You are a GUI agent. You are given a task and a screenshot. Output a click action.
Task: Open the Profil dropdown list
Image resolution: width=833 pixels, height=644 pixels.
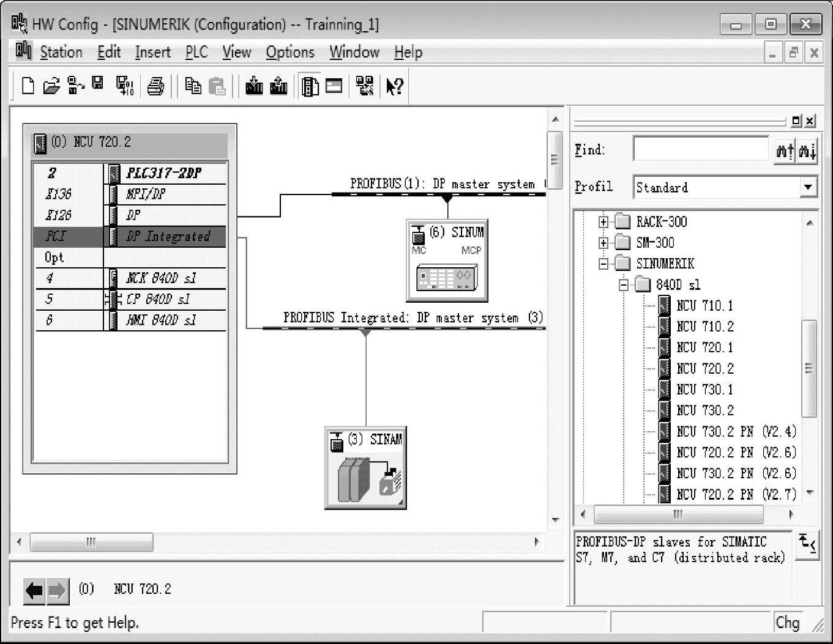(808, 187)
